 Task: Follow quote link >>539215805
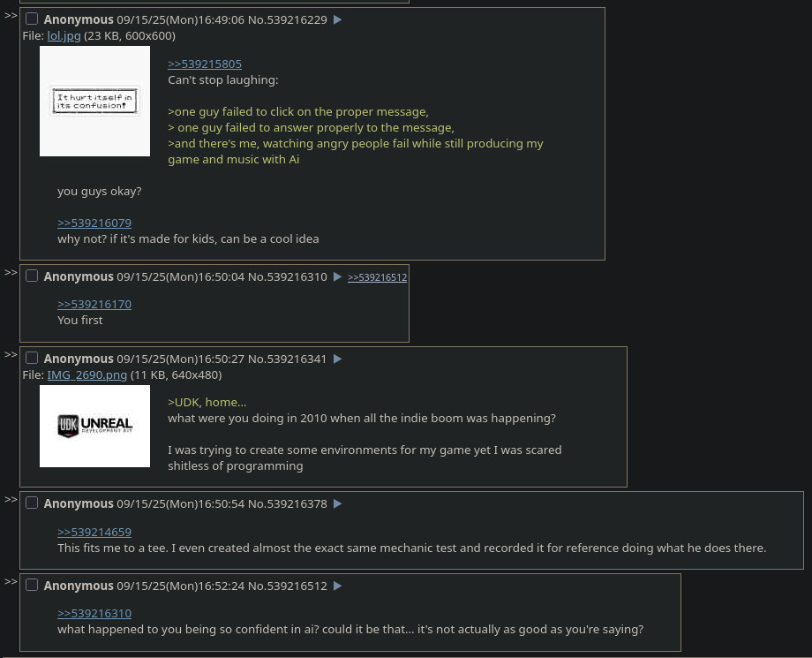tap(205, 64)
